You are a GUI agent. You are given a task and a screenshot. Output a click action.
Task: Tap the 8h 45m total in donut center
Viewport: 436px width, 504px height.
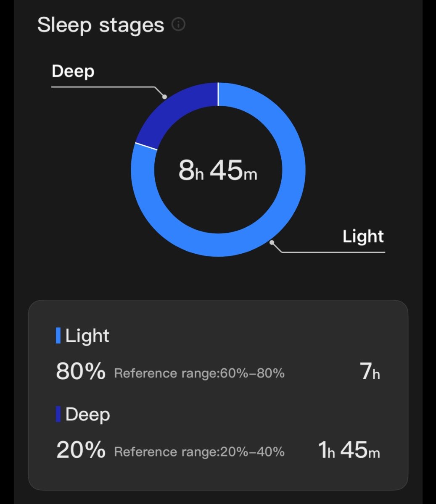[x=218, y=171]
